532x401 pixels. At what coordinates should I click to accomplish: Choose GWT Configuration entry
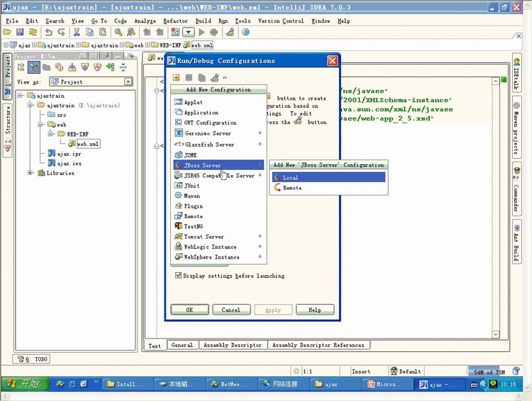click(x=218, y=123)
